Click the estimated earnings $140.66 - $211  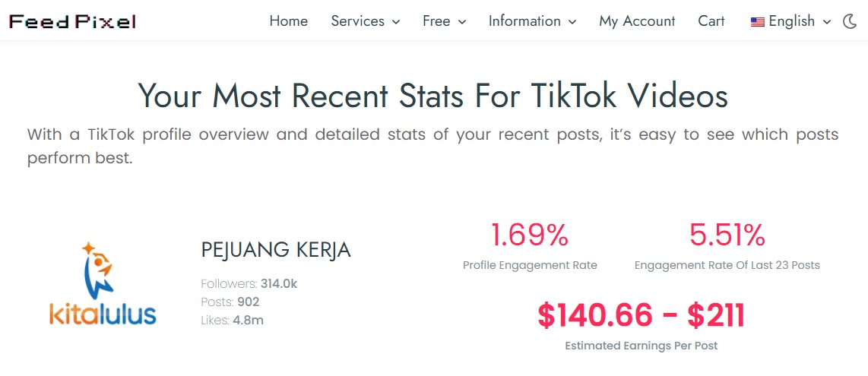coord(641,315)
